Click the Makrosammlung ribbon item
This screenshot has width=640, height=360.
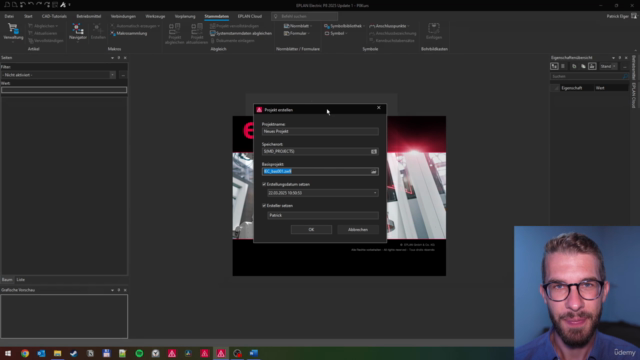coord(129,33)
